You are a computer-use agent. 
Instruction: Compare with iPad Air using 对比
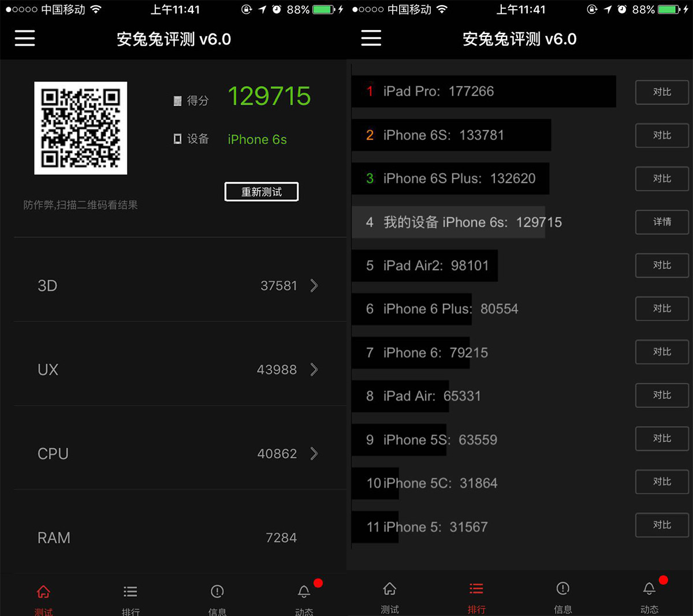662,395
